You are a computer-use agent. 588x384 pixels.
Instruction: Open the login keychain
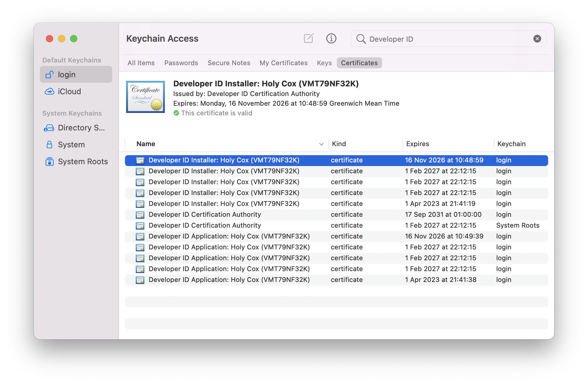pyautogui.click(x=76, y=74)
